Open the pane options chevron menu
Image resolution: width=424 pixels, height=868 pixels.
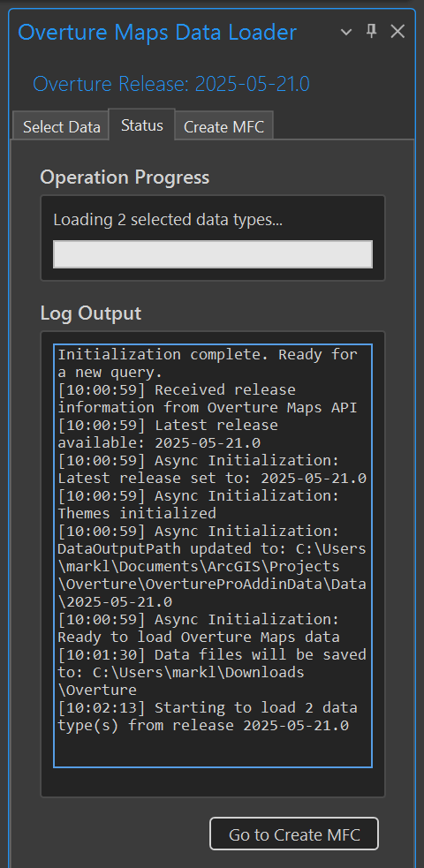click(x=346, y=33)
